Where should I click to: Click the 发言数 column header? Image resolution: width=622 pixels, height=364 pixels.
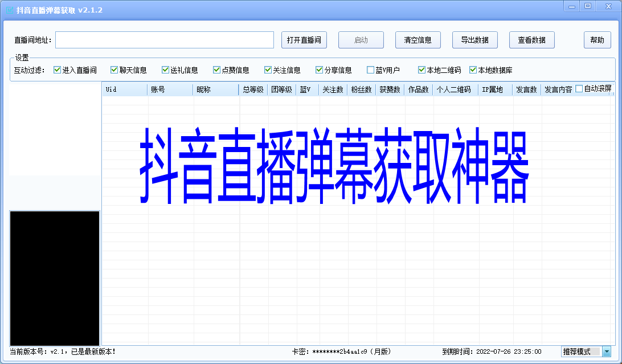coord(526,89)
